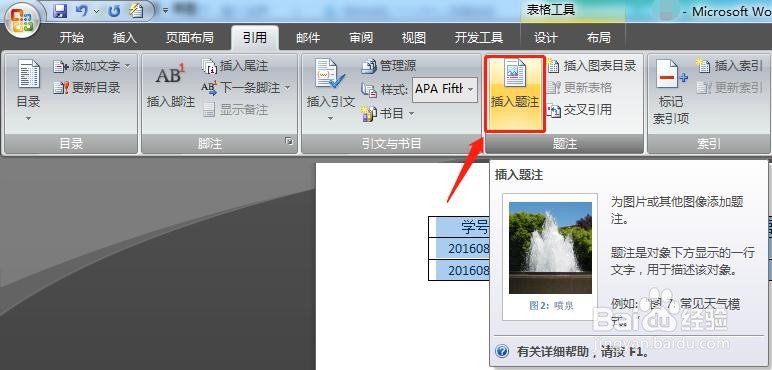Viewport: 772px width, 370px height.
Task: Expand the 添加文字 dropdown
Action: pos(128,65)
